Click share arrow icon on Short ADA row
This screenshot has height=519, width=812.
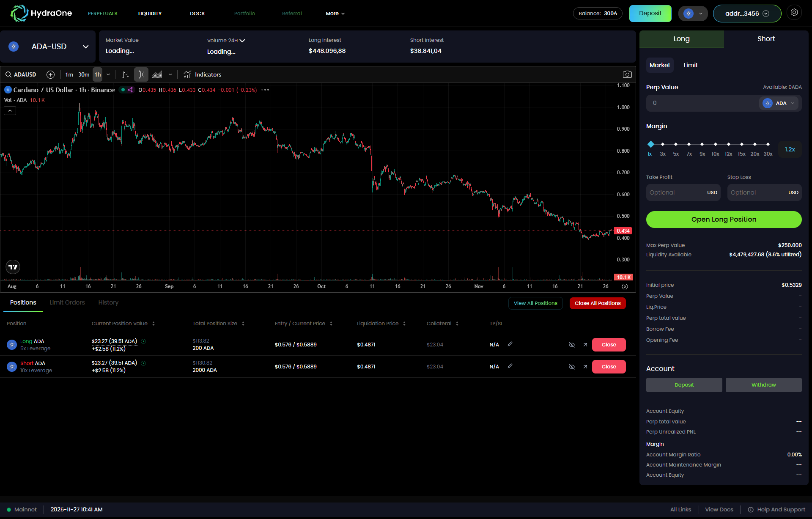pyautogui.click(x=585, y=367)
